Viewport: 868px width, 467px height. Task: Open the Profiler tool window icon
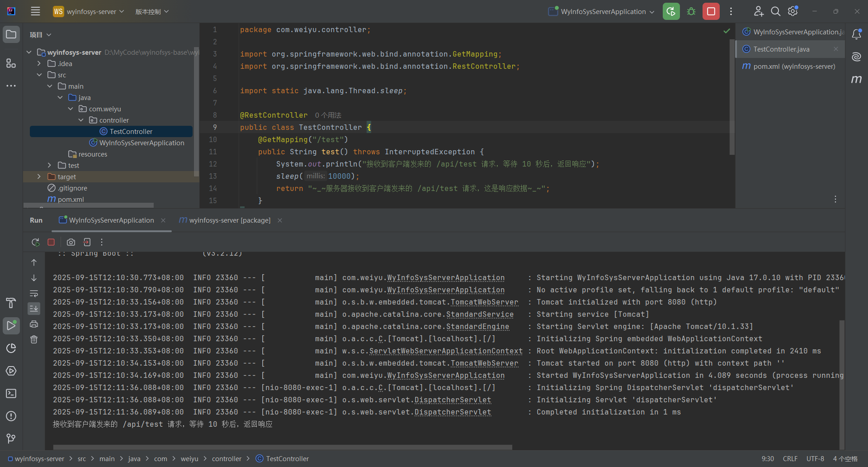click(x=11, y=348)
